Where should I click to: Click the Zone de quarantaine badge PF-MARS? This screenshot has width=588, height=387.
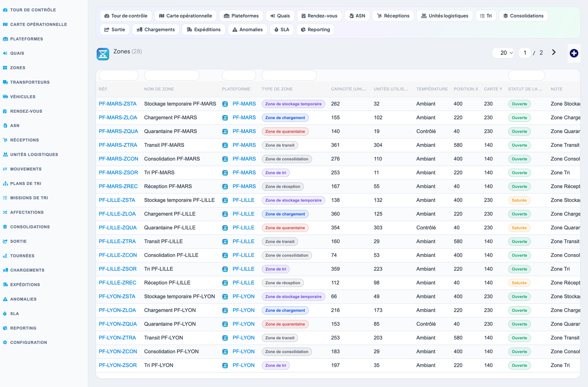click(x=285, y=132)
